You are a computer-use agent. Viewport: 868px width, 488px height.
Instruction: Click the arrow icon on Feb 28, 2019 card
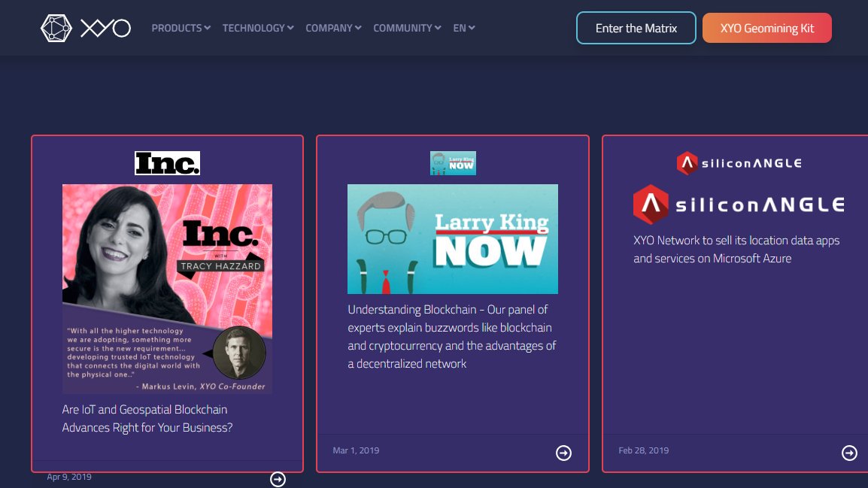[x=849, y=453]
